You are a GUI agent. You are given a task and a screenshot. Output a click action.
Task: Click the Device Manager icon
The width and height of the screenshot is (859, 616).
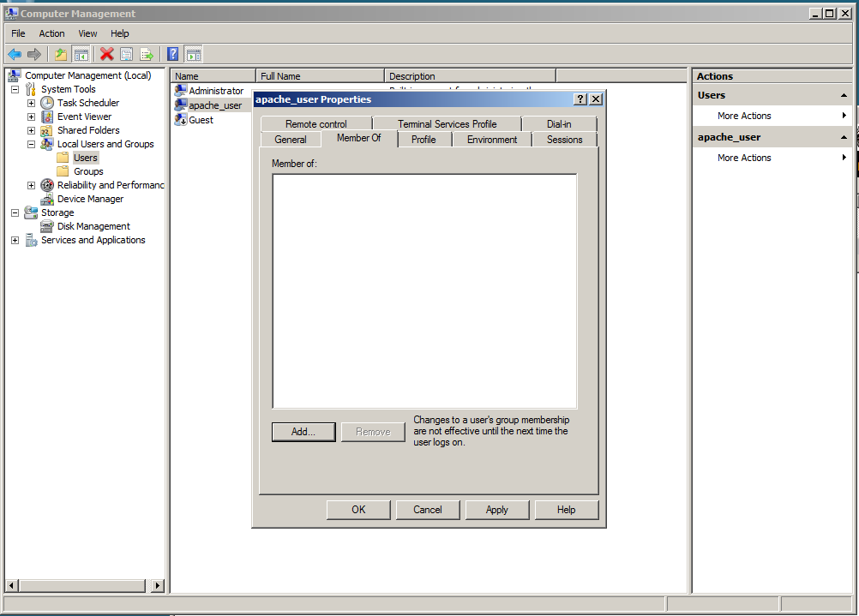coord(48,199)
